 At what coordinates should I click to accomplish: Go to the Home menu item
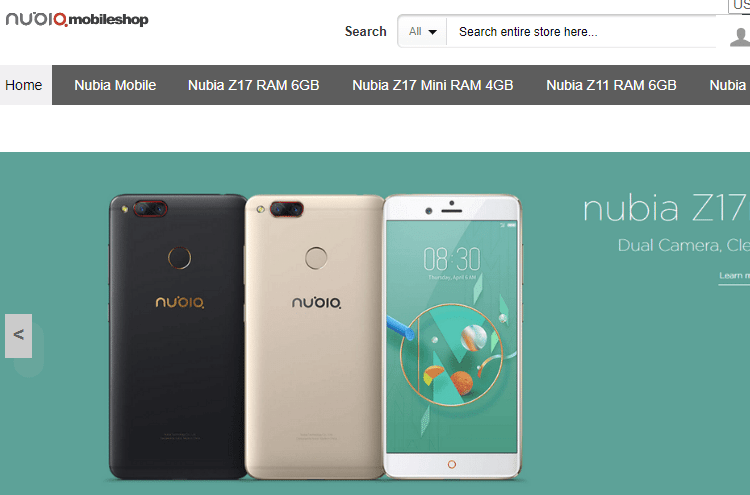point(24,85)
